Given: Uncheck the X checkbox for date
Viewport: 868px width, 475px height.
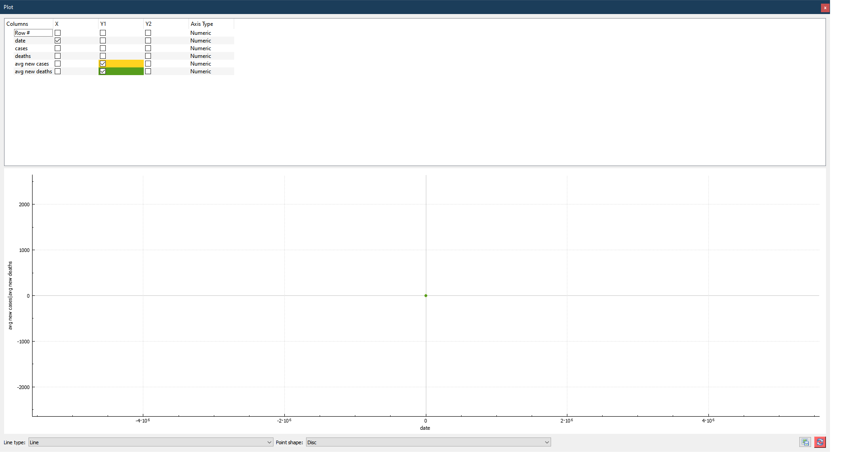Looking at the screenshot, I should [58, 40].
